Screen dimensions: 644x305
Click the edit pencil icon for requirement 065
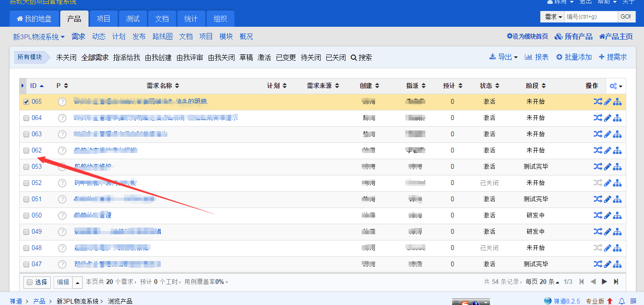(x=608, y=102)
